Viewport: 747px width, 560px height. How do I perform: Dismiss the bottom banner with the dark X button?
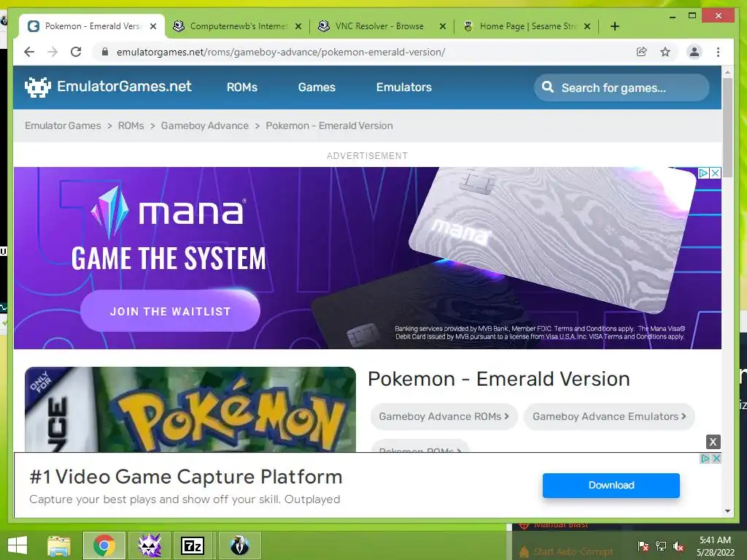click(x=713, y=442)
